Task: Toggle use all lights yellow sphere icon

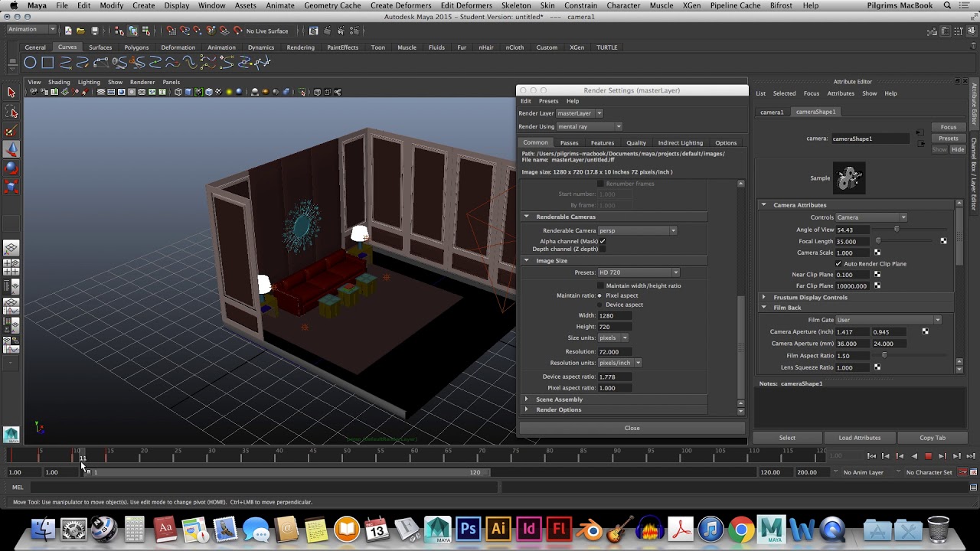Action: 229,92
